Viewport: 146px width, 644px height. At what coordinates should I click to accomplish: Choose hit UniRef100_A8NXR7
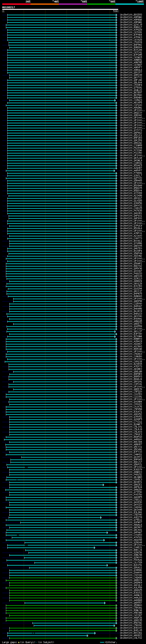[131, 444]
